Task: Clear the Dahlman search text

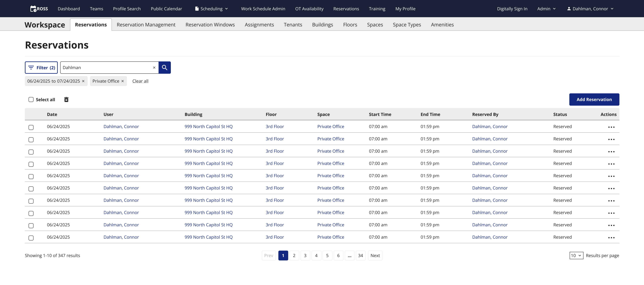Action: [x=154, y=67]
